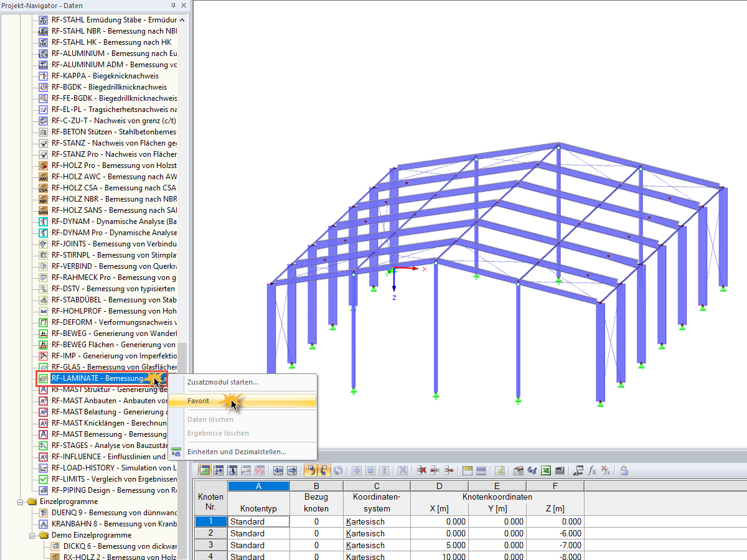This screenshot has width=747, height=560.
Task: Select the delete table row icon
Action: [x=422, y=470]
